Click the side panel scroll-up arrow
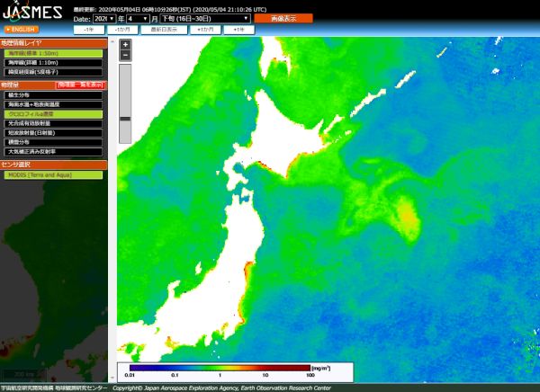 point(112,41)
